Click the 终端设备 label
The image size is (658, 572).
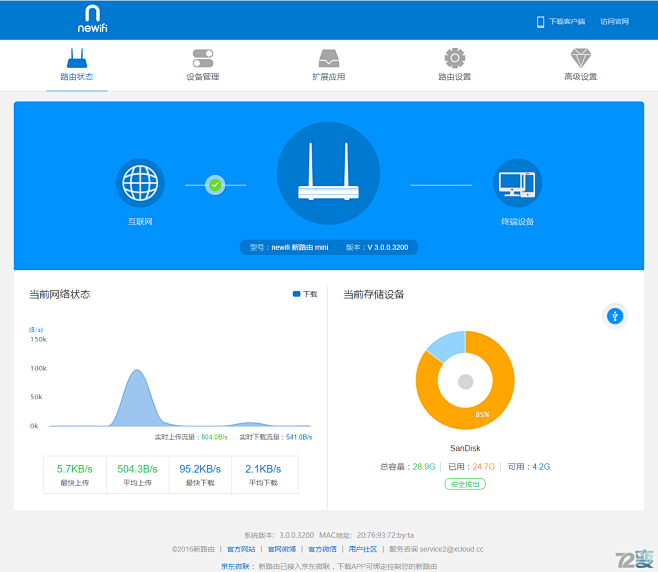tap(517, 222)
